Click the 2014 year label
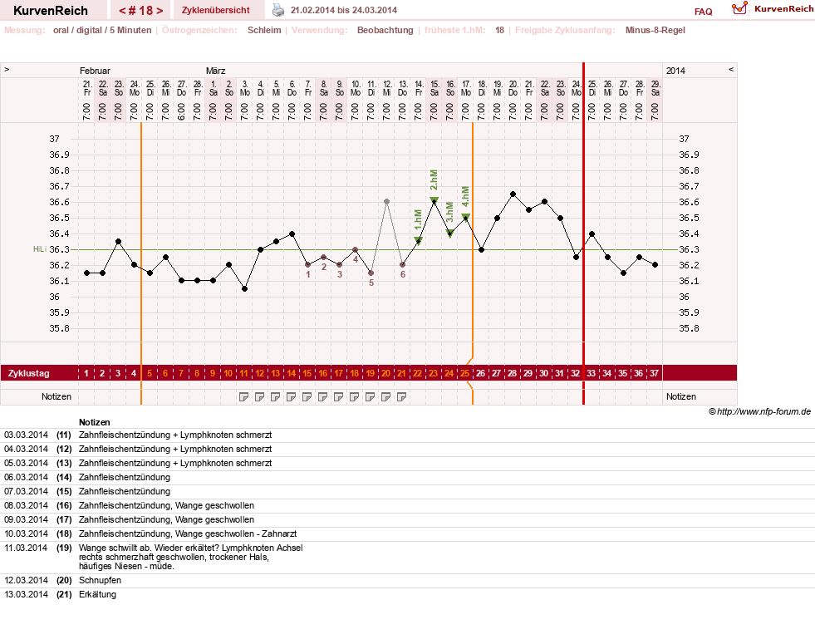Screen dimensions: 815x644 (675, 71)
